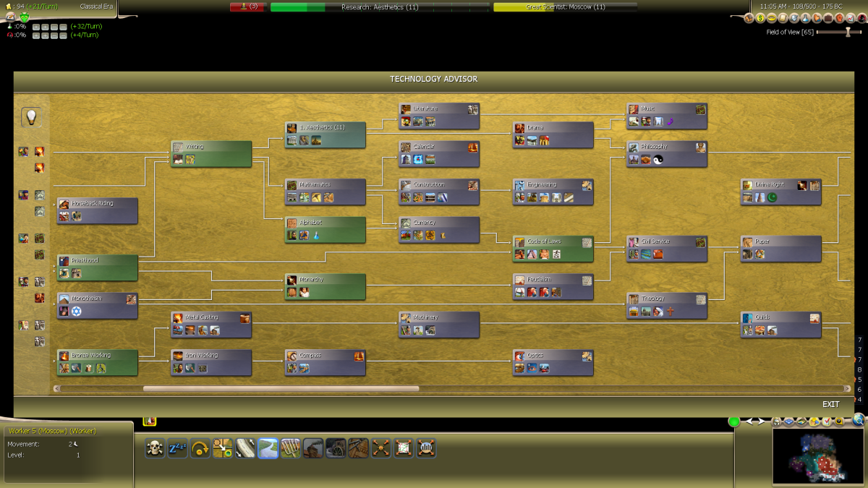
Task: Select the Worker unit icon above action bar
Action: point(150,420)
